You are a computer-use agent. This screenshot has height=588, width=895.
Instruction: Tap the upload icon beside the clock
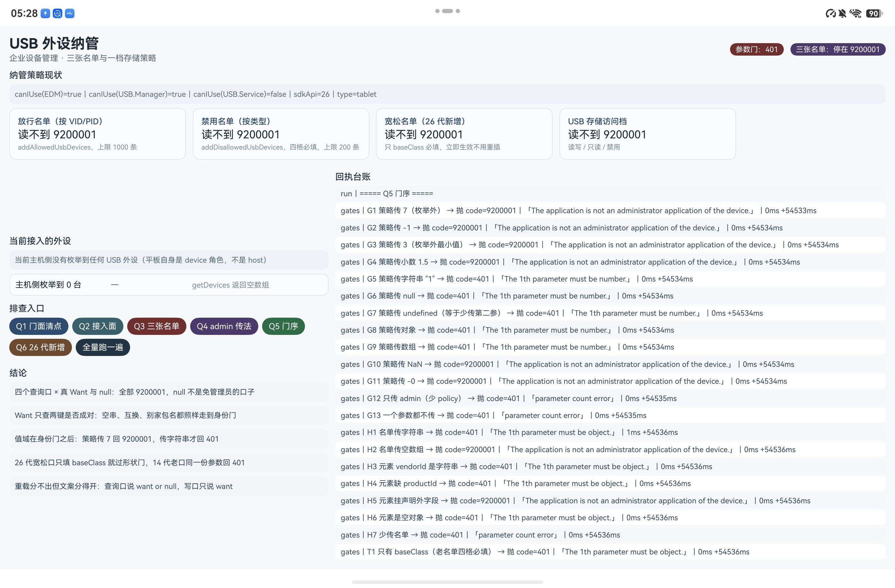pos(45,13)
